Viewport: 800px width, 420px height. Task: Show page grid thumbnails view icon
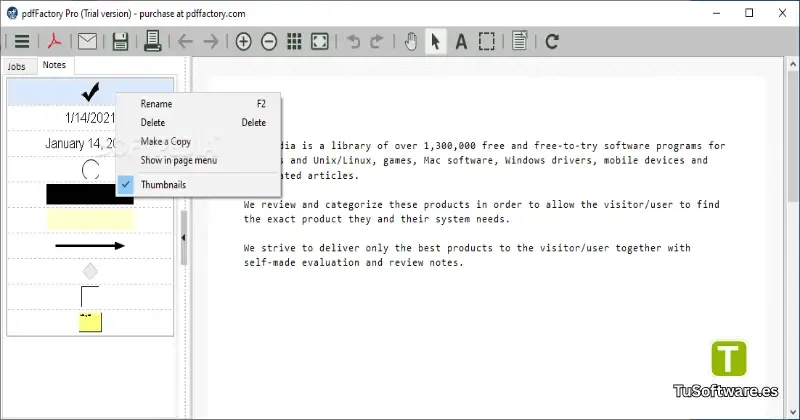click(294, 41)
